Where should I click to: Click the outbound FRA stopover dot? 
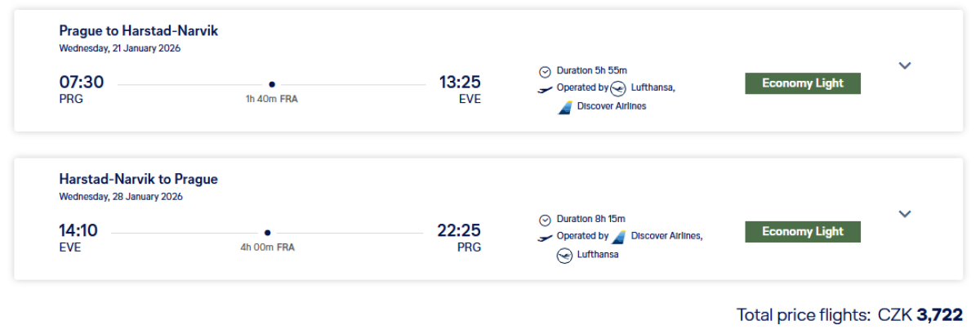(x=272, y=83)
